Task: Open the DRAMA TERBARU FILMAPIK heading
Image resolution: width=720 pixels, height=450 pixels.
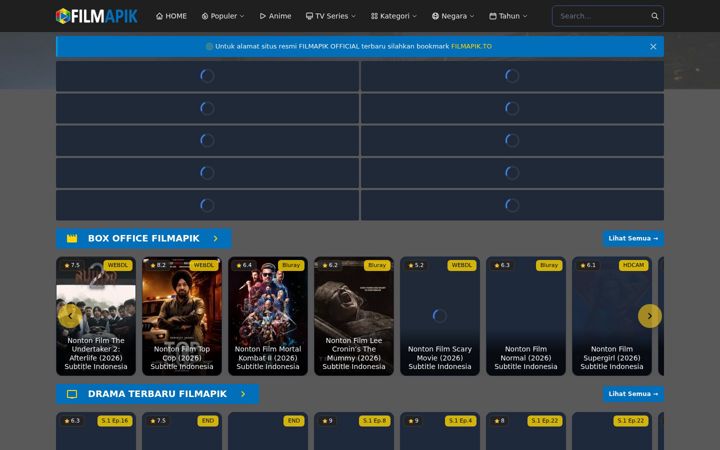Action: (x=158, y=394)
